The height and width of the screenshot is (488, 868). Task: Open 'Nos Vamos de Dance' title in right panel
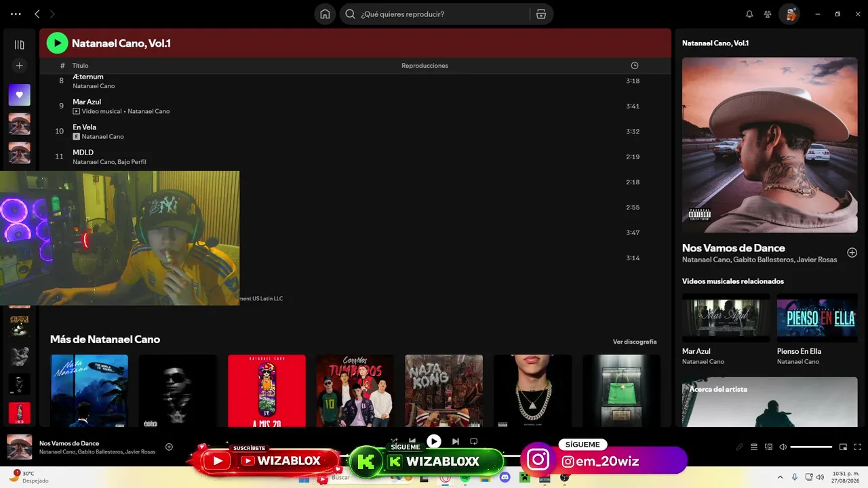pyautogui.click(x=734, y=248)
